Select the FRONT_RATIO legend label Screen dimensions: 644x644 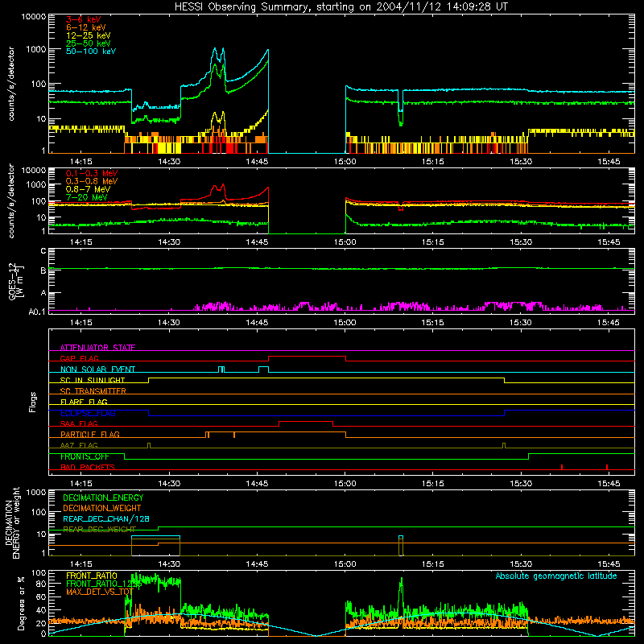click(92, 576)
